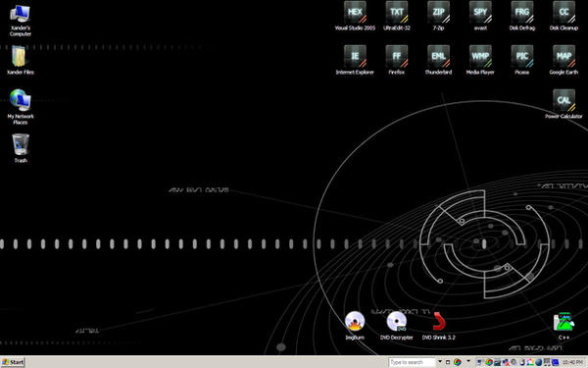Open the Xander Files folder
Image resolution: width=588 pixels, height=368 pixels.
[x=21, y=60]
